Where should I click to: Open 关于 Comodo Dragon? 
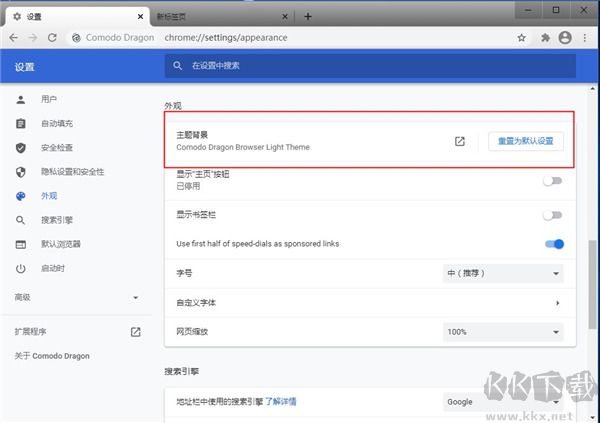click(52, 356)
